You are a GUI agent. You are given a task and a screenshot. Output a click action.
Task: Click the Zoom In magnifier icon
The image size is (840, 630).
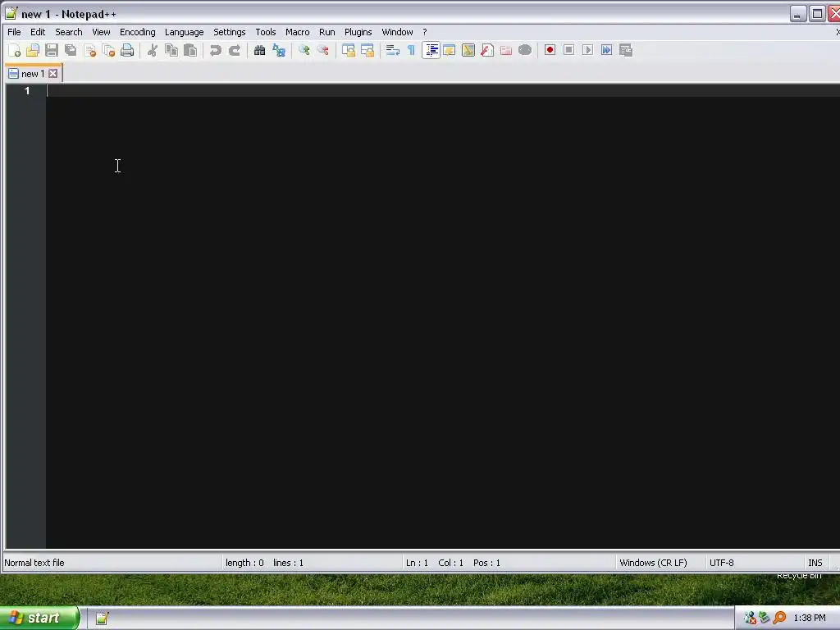(304, 50)
